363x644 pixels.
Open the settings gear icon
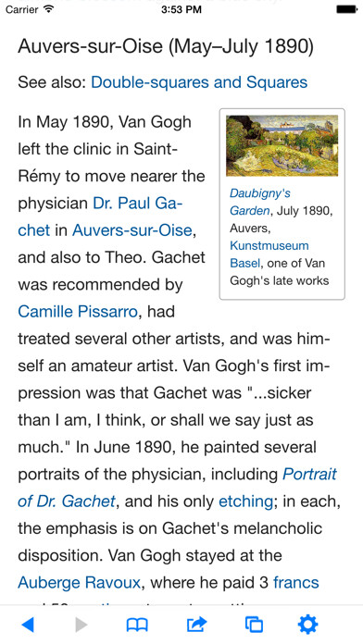coord(308,625)
